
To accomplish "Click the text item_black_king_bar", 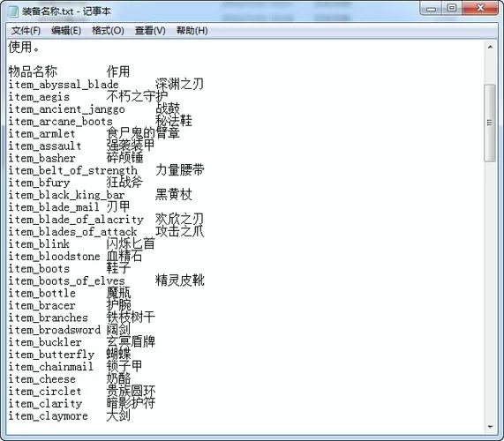I will pyautogui.click(x=66, y=195).
